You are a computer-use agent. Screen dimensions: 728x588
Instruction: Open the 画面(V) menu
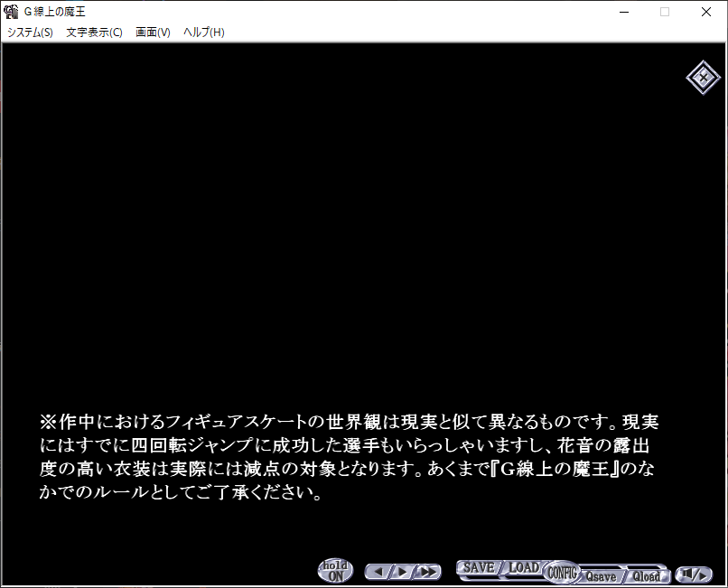coord(153,32)
